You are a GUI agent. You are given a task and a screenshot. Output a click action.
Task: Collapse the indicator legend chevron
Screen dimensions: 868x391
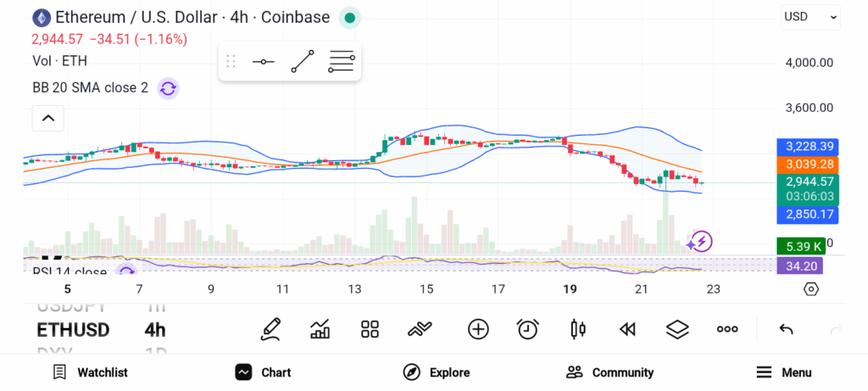pyautogui.click(x=47, y=118)
